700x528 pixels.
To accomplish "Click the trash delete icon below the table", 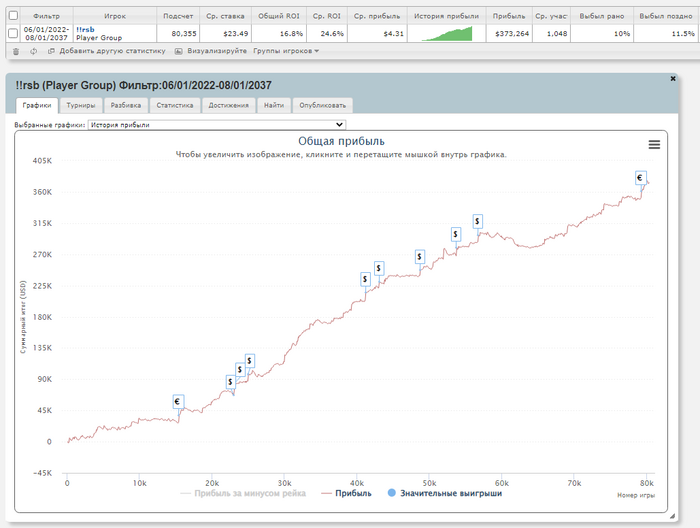I will [16, 51].
